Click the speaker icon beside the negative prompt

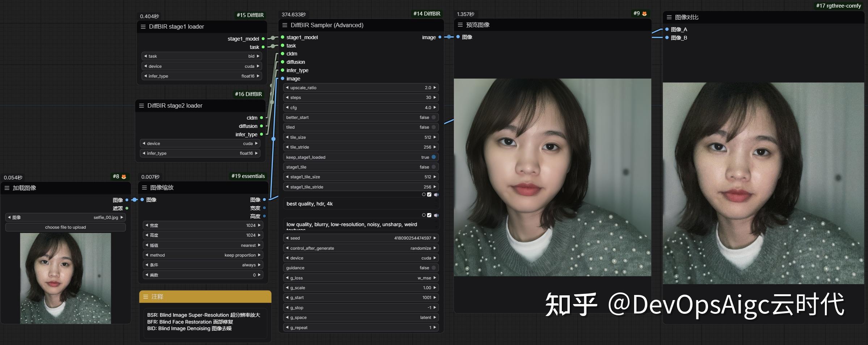coord(436,215)
